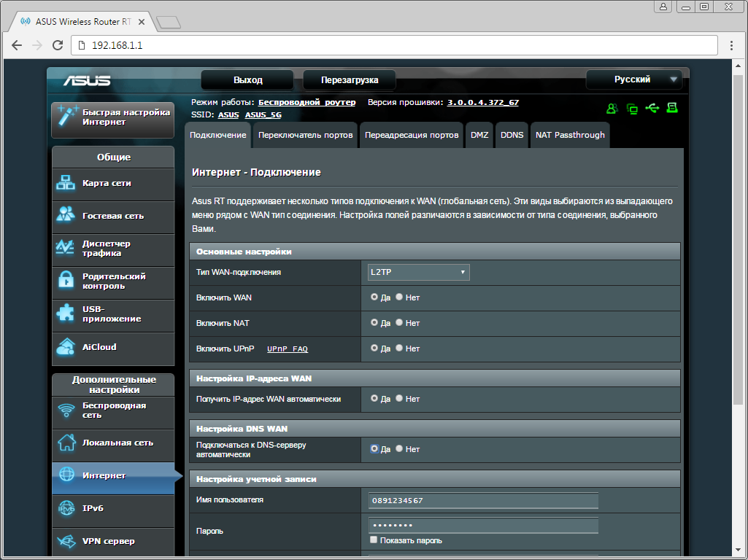Click the green guest users status icon
Screen dimensions: 748x560
(612, 109)
